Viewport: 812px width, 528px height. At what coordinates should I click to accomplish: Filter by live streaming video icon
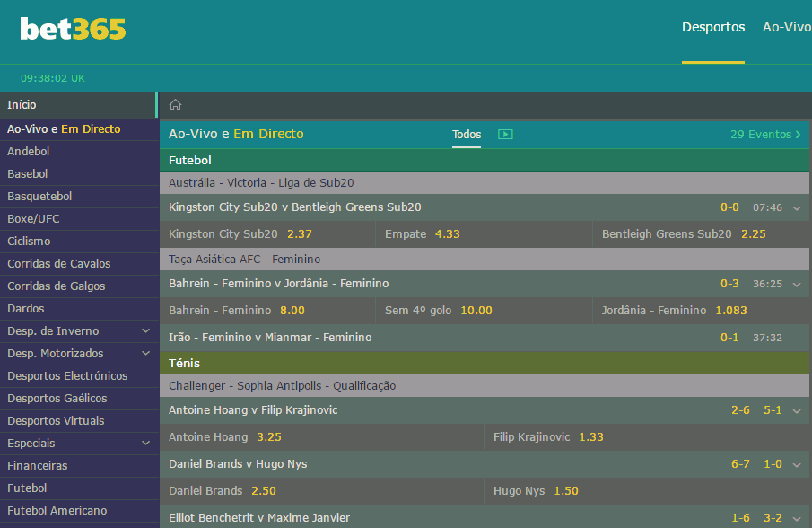click(505, 134)
